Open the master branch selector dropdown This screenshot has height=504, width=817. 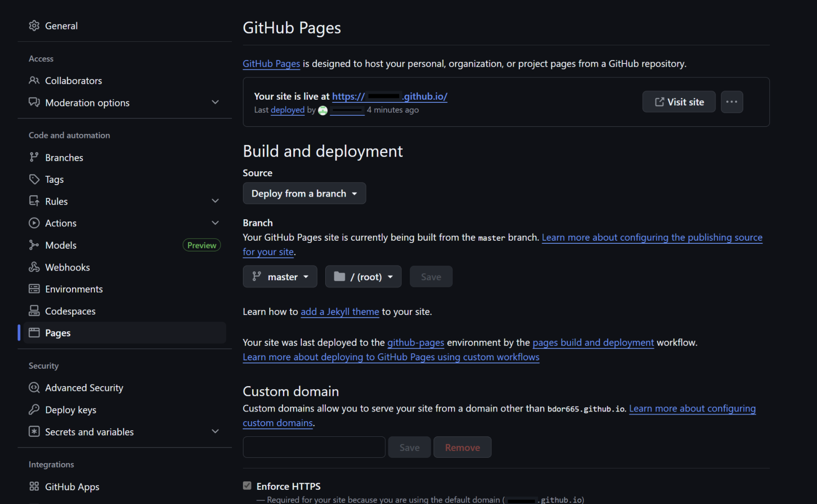(x=280, y=277)
